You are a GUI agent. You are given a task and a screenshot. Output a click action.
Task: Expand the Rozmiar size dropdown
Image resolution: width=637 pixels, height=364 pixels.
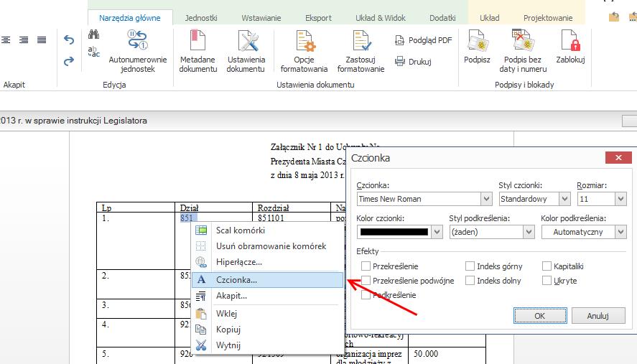pos(620,199)
